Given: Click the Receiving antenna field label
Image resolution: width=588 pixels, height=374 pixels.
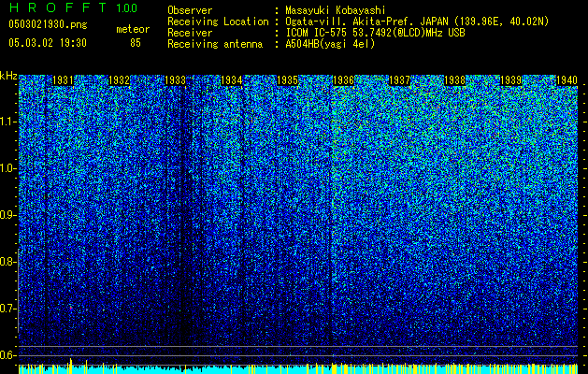Looking at the screenshot, I should pyautogui.click(x=215, y=44).
